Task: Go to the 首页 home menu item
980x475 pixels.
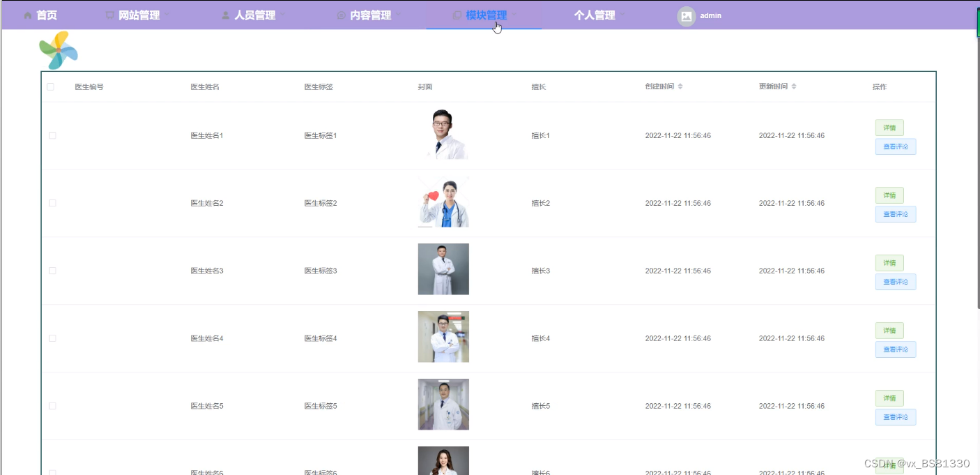Action: (40, 15)
